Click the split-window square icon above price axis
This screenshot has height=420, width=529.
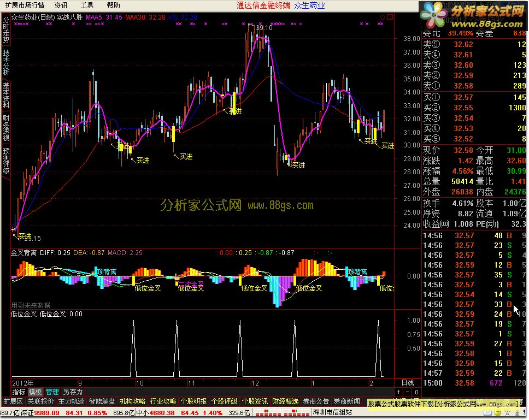[x=390, y=17]
